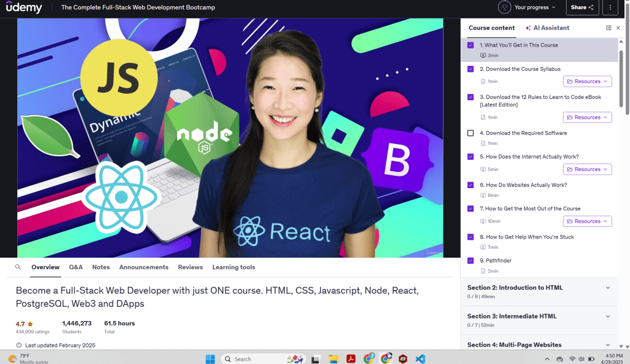Launch Visual Studio Code from taskbar
Screen dimensions: 630x364
[420, 358]
